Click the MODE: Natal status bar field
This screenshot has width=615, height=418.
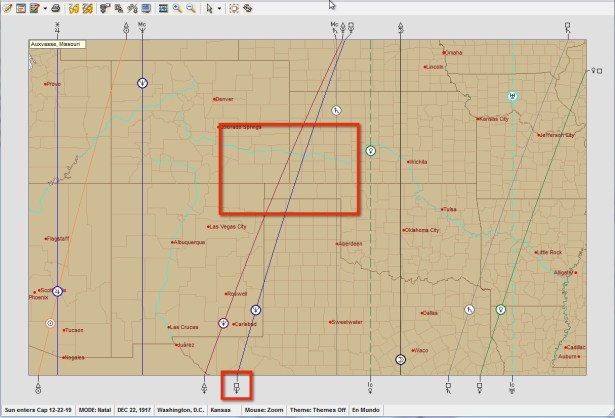point(94,410)
